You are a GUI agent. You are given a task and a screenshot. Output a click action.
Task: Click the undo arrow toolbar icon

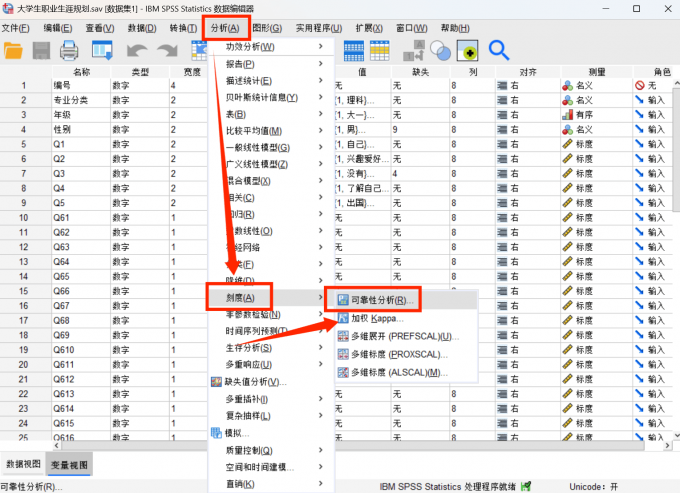[x=137, y=51]
